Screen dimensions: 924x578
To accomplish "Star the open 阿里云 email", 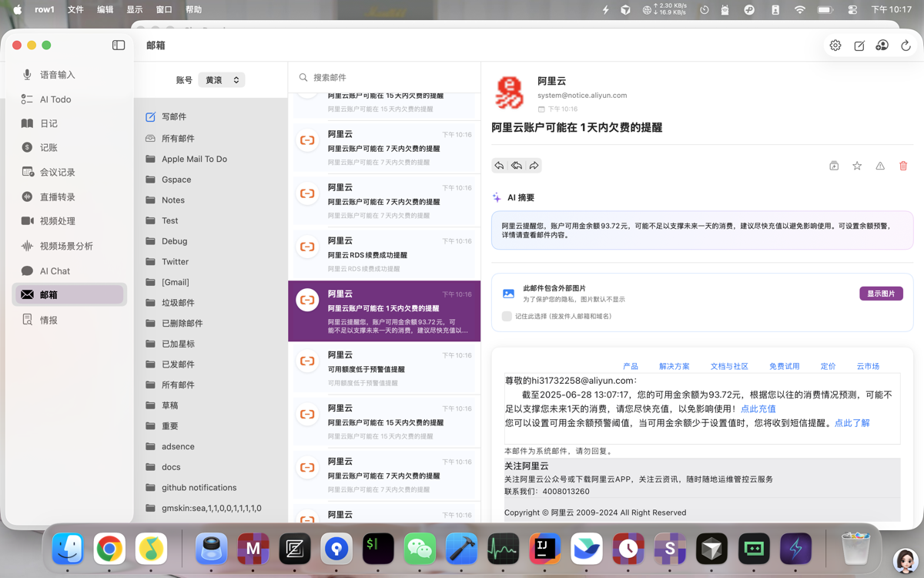I will [857, 166].
